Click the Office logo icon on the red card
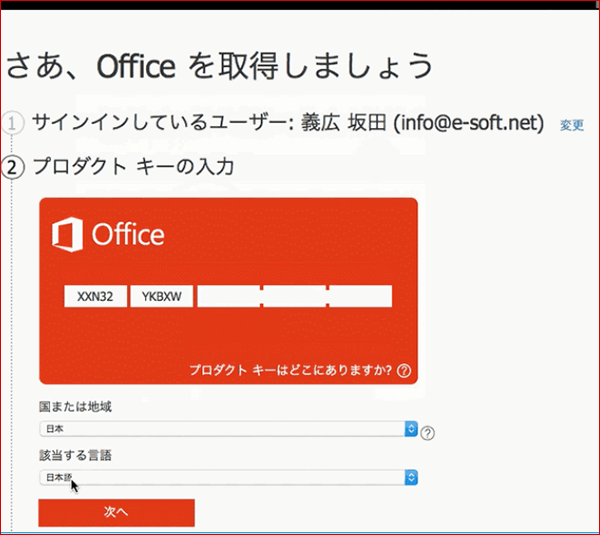This screenshot has height=535, width=600. (67, 235)
